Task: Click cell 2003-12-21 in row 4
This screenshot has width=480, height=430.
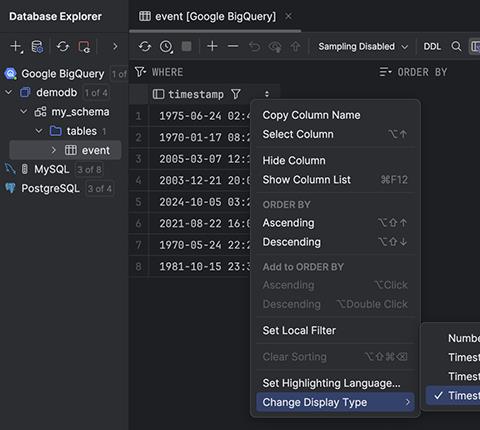Action: pyautogui.click(x=200, y=180)
